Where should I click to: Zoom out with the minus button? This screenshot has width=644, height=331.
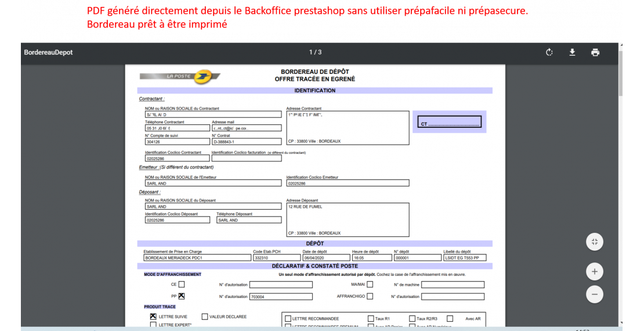(x=594, y=294)
